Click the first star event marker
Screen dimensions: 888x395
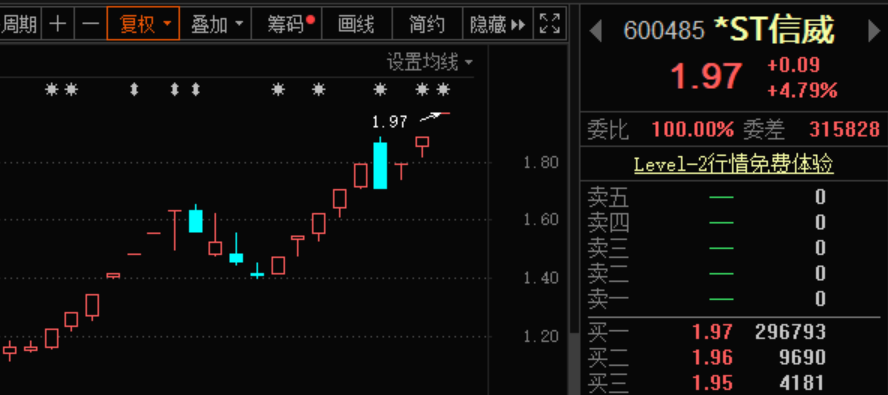(x=52, y=90)
